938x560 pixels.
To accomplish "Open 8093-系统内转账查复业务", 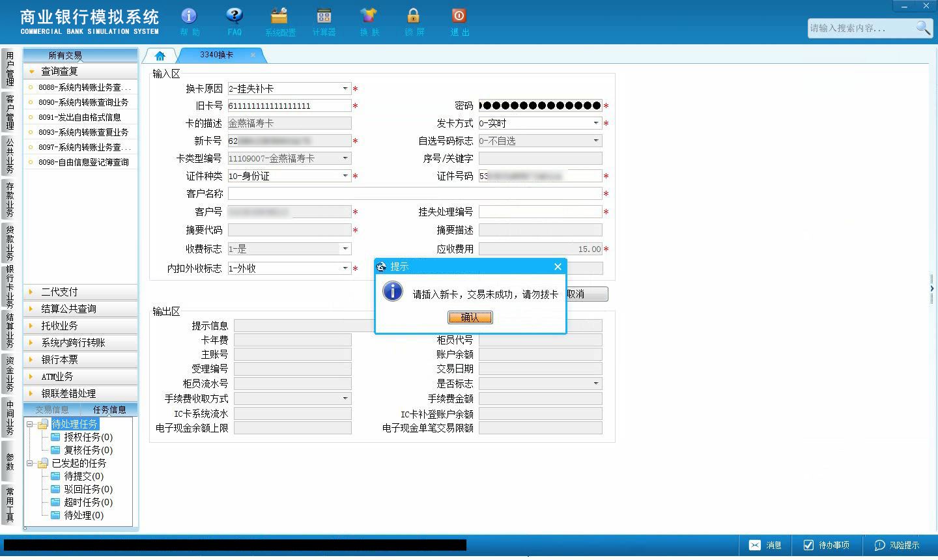I will click(x=81, y=132).
